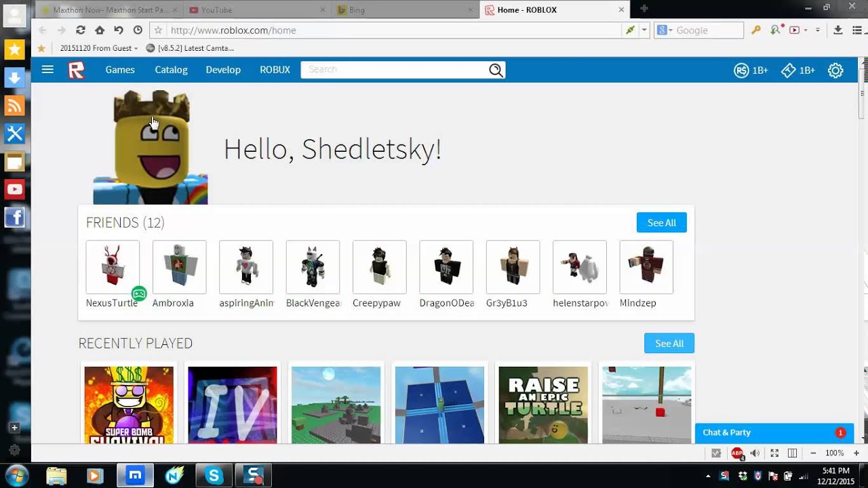Open friend Mindzep's profile
Image resolution: width=868 pixels, height=488 pixels.
point(646,274)
